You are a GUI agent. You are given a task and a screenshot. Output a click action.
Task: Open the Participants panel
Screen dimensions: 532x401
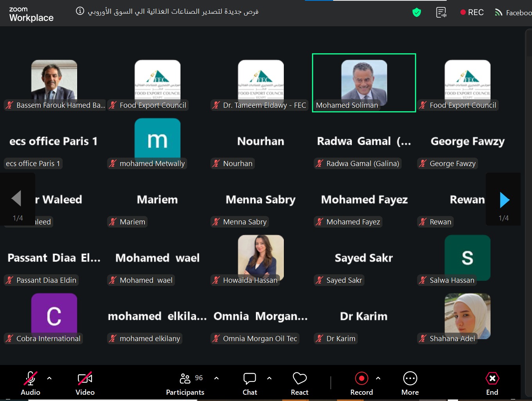coord(185,383)
